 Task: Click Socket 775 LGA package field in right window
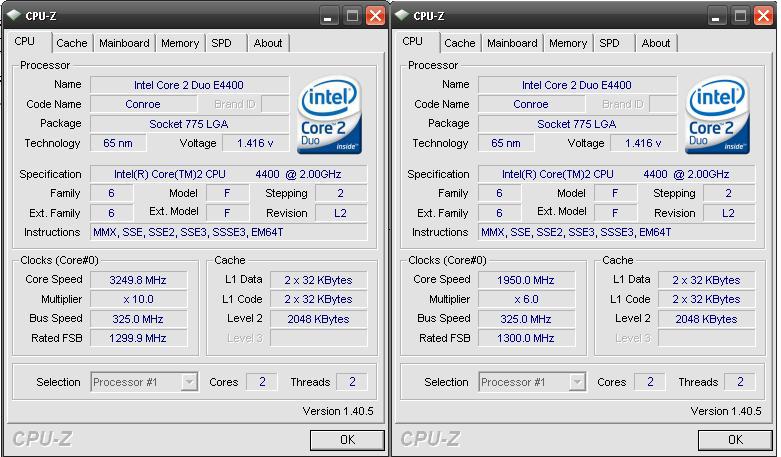point(577,124)
